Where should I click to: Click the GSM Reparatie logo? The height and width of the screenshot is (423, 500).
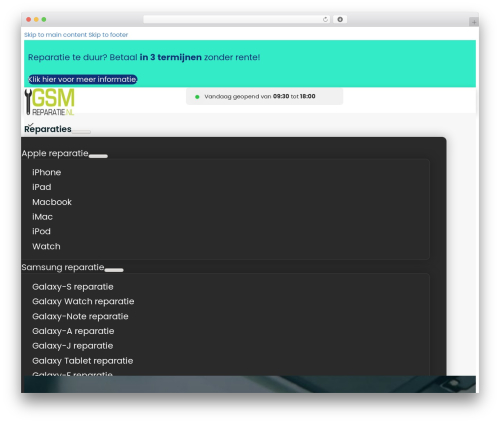[50, 102]
